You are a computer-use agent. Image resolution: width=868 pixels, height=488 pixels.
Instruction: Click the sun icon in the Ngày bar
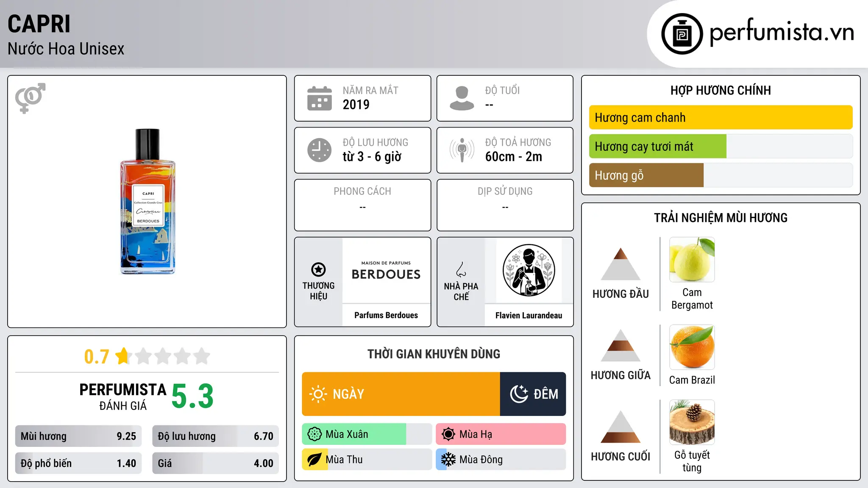tap(318, 394)
